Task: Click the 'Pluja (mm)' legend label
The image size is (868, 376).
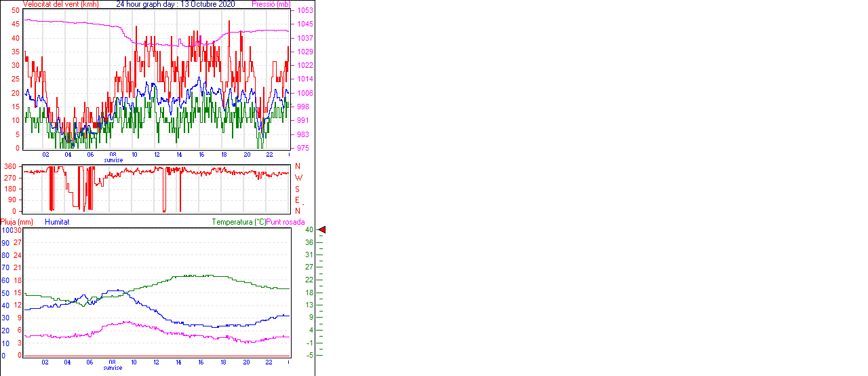Action: pyautogui.click(x=17, y=222)
